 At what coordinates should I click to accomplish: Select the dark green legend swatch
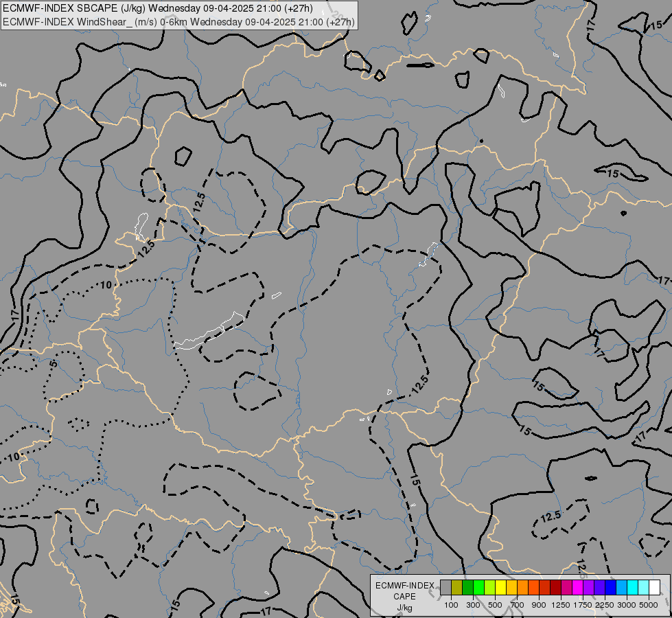468,588
